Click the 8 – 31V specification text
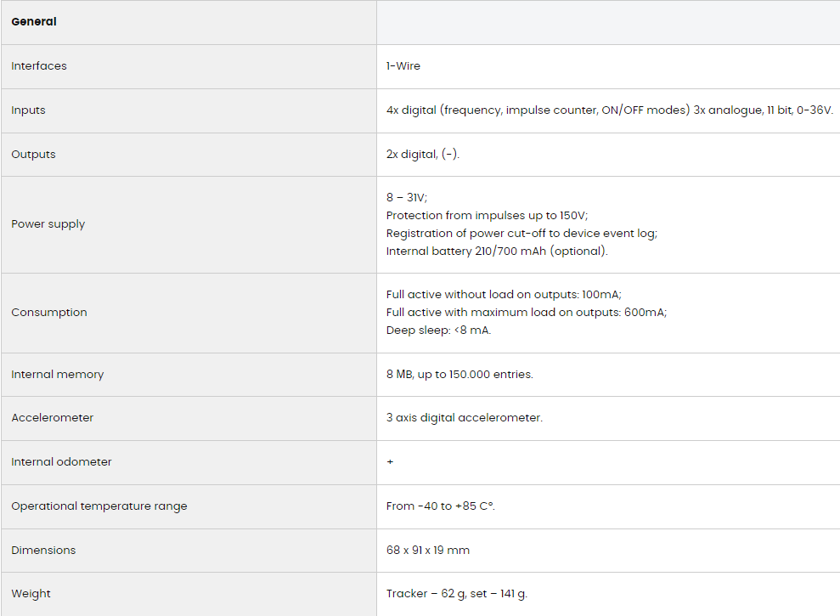Viewport: 840px width, 616px height. 408,197
